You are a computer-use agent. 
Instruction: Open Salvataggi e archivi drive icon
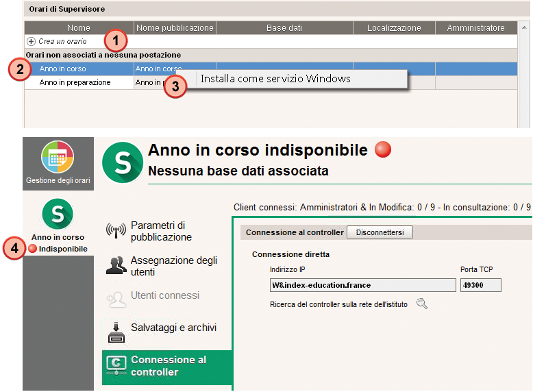[x=116, y=332]
